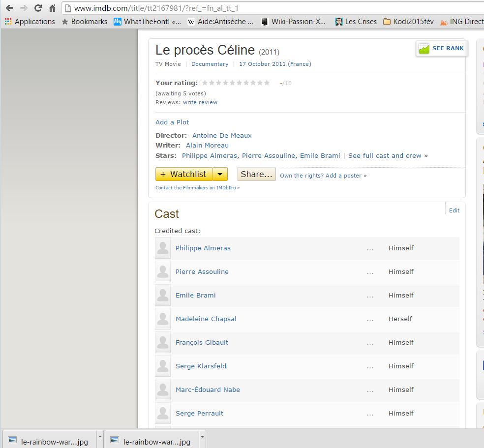Click the browser back arrow
484x448 pixels.
(x=9, y=8)
